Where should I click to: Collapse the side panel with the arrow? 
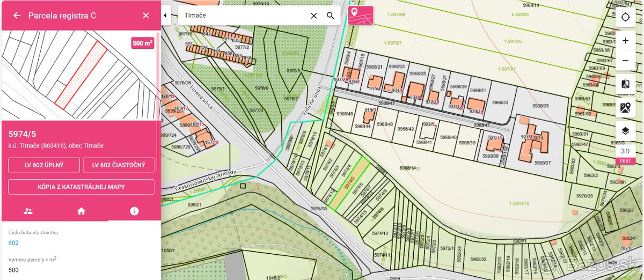click(165, 16)
